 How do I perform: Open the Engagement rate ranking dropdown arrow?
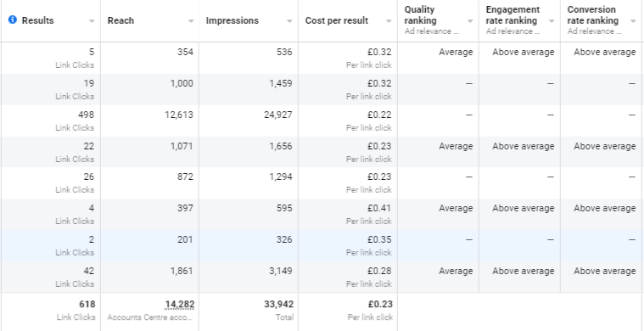tap(552, 21)
